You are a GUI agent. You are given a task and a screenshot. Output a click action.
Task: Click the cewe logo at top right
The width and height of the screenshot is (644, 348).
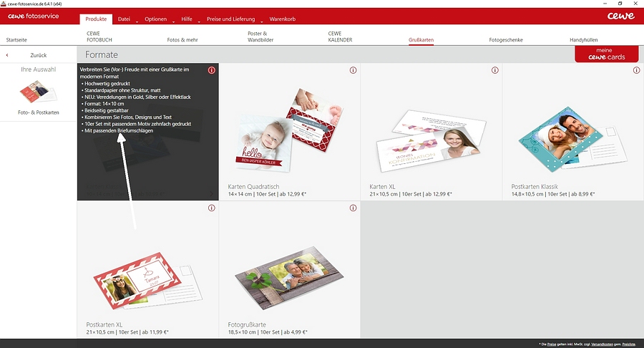coord(620,16)
